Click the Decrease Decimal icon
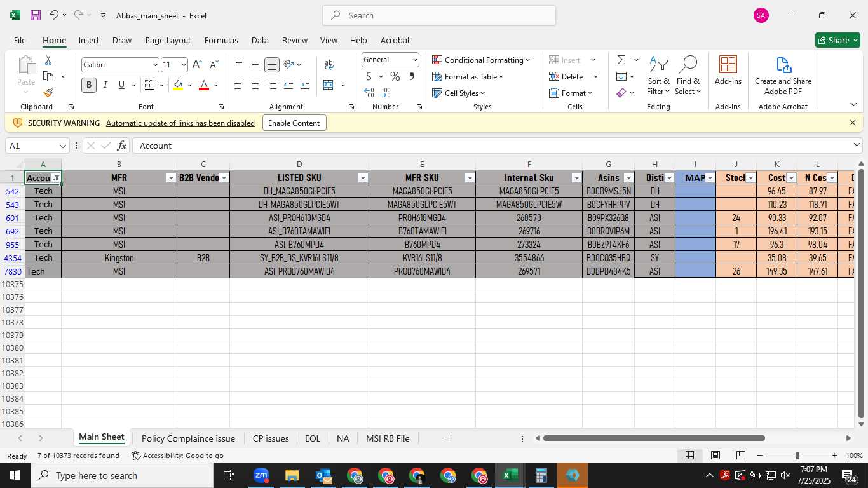 tap(386, 93)
